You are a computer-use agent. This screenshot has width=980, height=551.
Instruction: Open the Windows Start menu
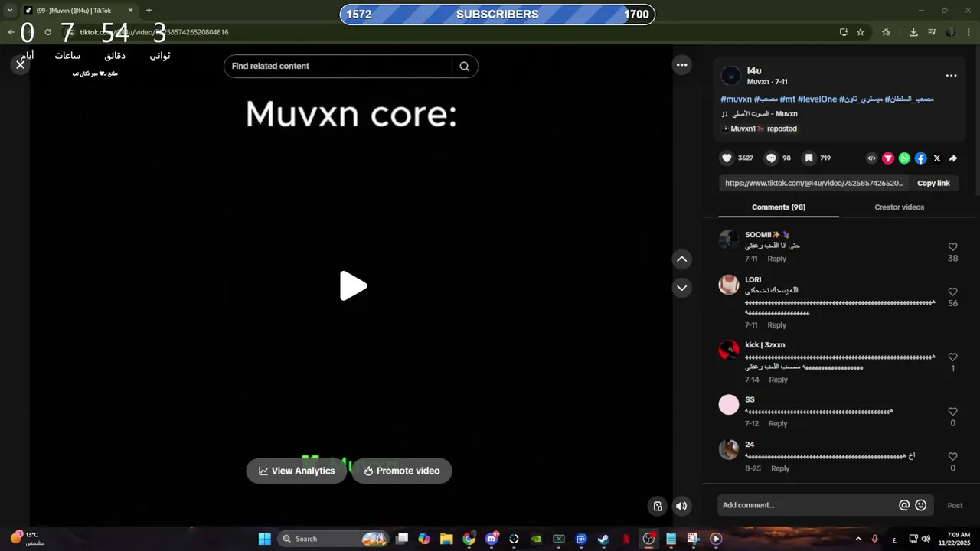tap(264, 539)
